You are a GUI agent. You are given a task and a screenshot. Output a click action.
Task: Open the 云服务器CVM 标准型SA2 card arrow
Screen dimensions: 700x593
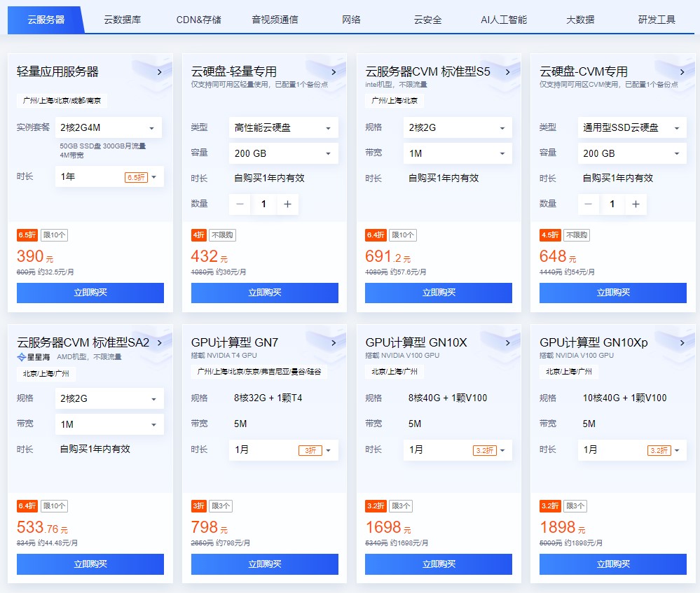159,342
